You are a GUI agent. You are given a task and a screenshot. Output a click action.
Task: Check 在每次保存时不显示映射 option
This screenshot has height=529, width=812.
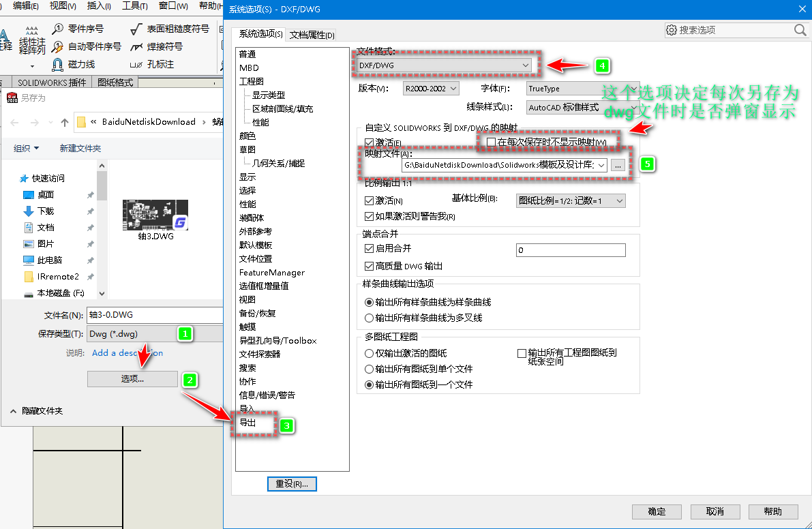[x=491, y=142]
